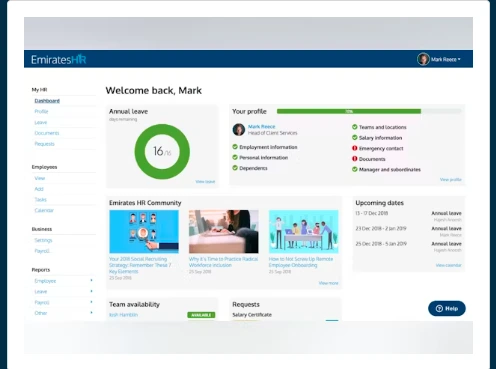The image size is (496, 369).
Task: Expand the Leave reports arrow
Action: point(91,291)
